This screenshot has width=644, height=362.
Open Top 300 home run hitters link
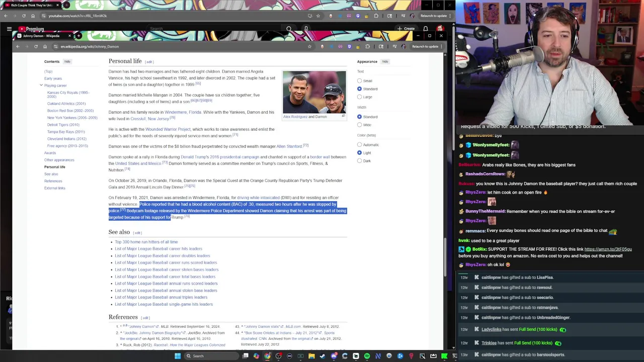tap(146, 242)
